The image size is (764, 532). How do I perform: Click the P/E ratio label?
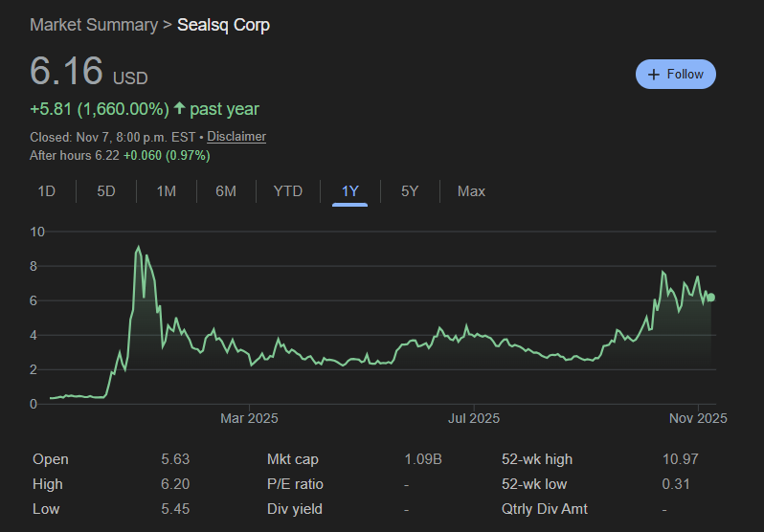[295, 484]
